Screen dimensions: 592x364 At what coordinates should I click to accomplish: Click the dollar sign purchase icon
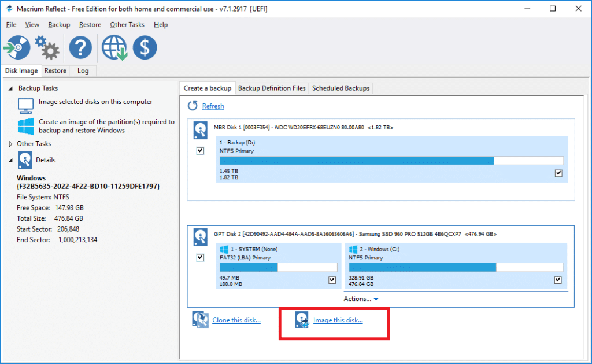pos(145,47)
